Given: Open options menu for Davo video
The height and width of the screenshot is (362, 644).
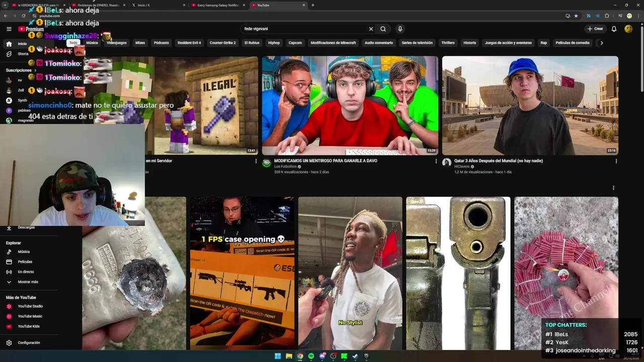Looking at the screenshot, I should point(436,161).
